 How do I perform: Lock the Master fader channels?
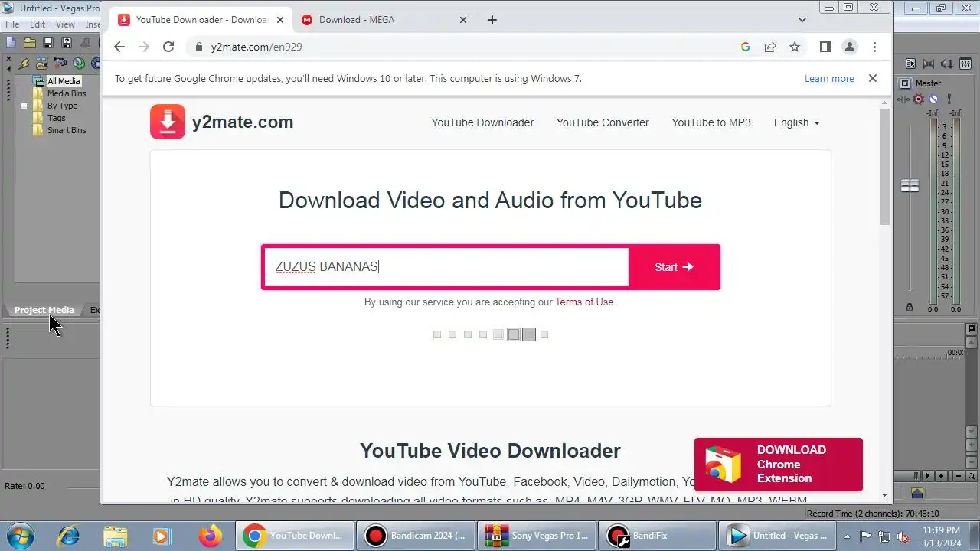909,307
